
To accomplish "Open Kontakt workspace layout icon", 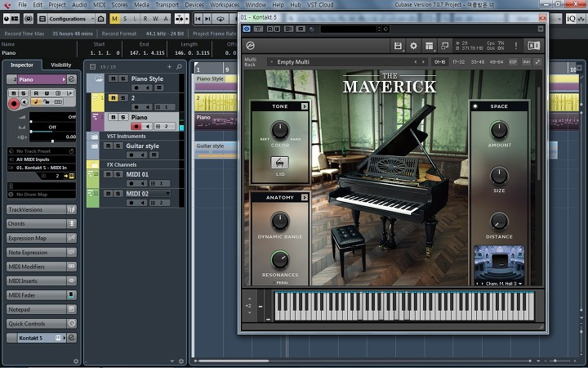I will (x=429, y=46).
